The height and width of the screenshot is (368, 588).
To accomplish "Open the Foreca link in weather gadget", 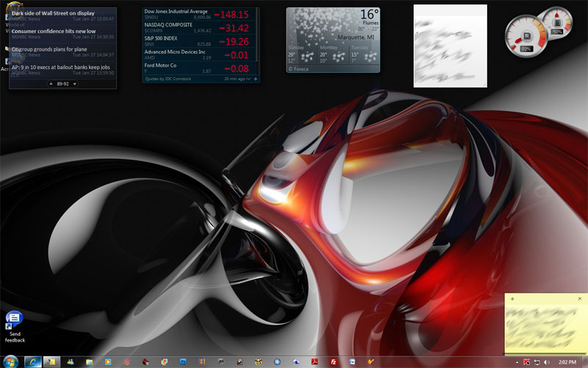I will click(301, 68).
